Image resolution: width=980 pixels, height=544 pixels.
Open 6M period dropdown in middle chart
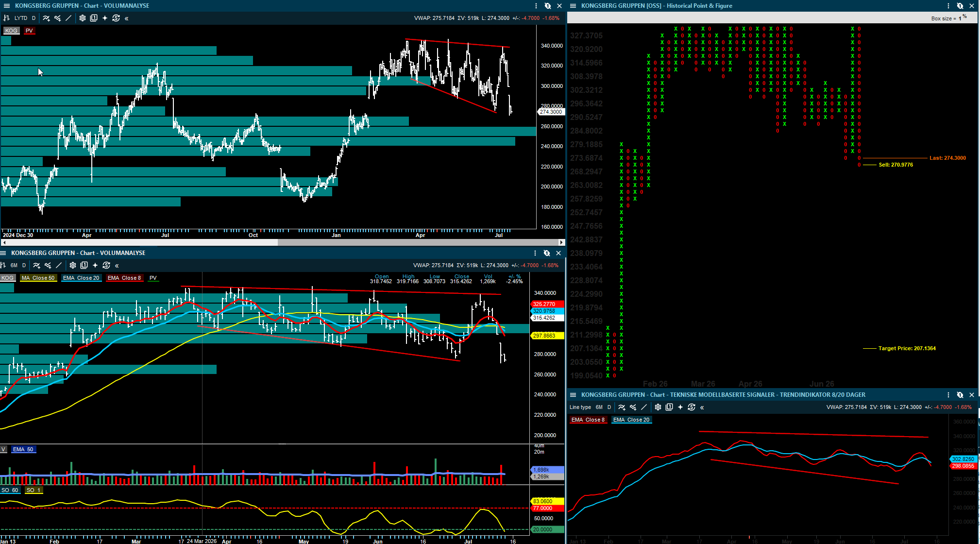(x=14, y=265)
